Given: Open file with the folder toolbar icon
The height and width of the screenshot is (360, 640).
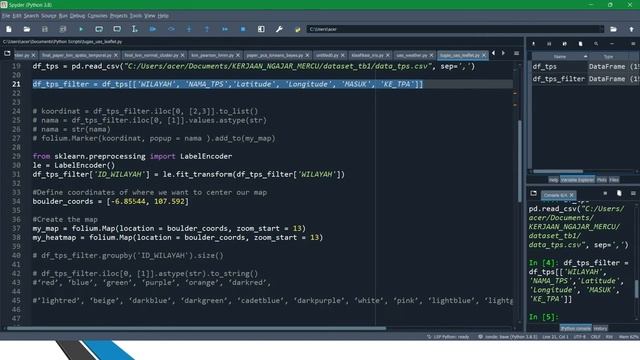Looking at the screenshot, I should [x=27, y=29].
